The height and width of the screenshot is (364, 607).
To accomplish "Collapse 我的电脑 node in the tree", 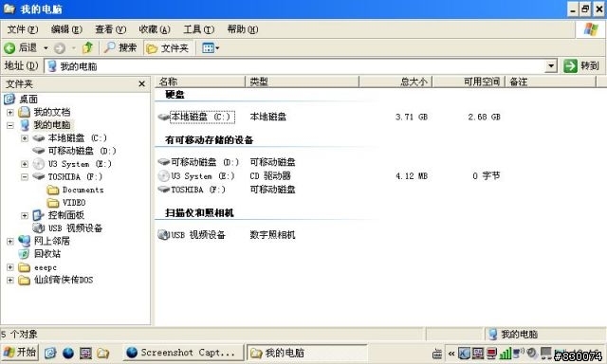I will tap(10, 125).
